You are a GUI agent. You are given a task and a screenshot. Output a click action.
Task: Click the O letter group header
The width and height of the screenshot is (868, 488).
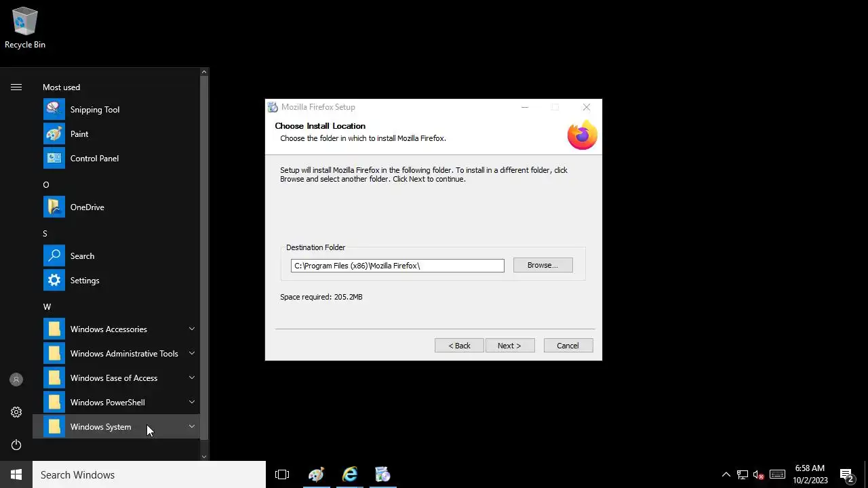[x=46, y=185]
